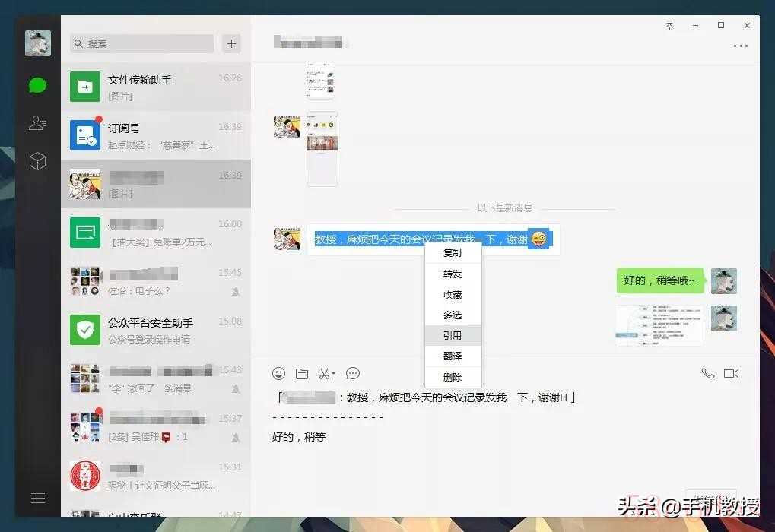Viewport: 775px width, 532px height.
Task: Open the group chat showing 佐治：电子么？
Action: click(x=156, y=281)
